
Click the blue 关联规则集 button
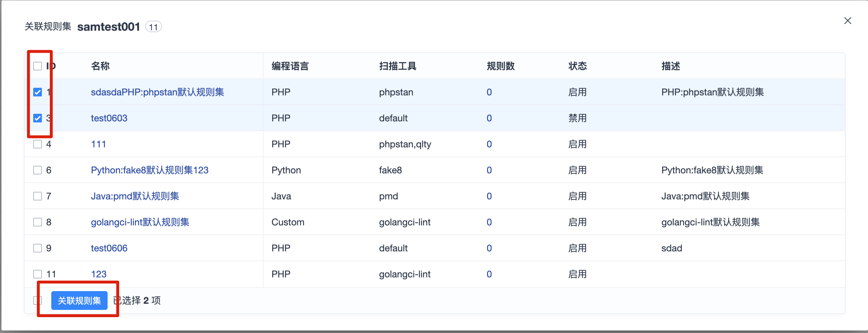79,300
